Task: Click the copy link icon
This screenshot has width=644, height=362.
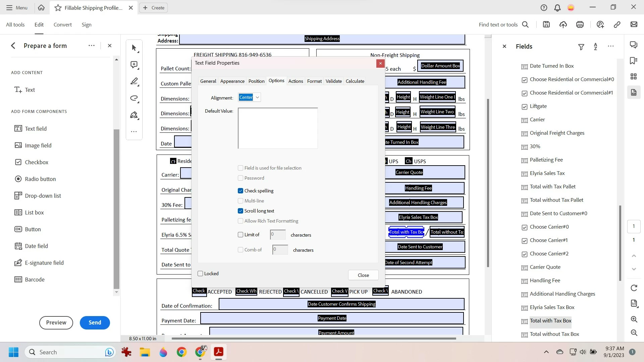Action: 617,24
